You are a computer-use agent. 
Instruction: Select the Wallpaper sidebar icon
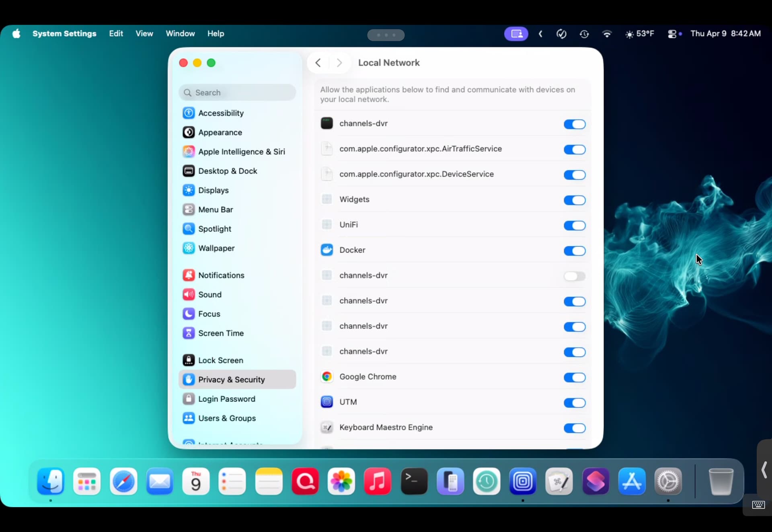tap(189, 248)
